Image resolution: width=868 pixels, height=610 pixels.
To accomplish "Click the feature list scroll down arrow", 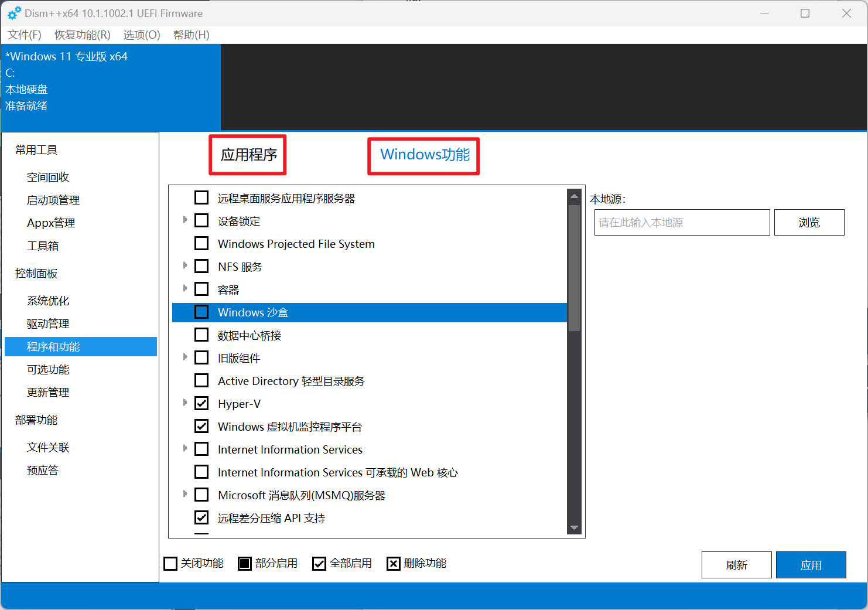I will point(574,528).
